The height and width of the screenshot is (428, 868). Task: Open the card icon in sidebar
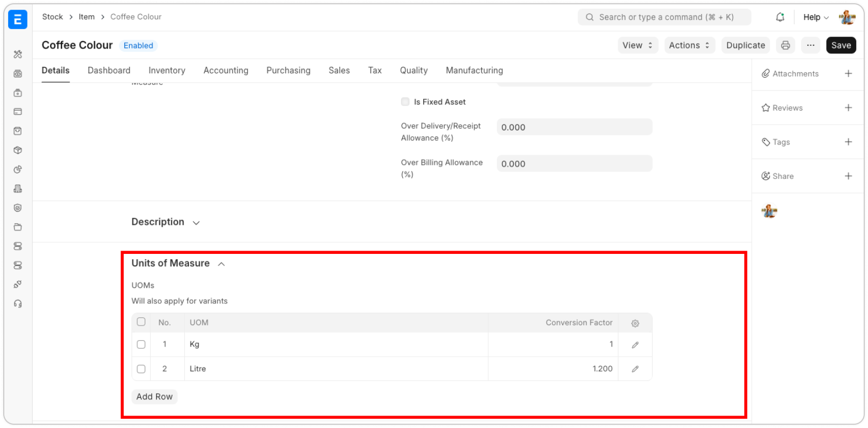point(18,112)
